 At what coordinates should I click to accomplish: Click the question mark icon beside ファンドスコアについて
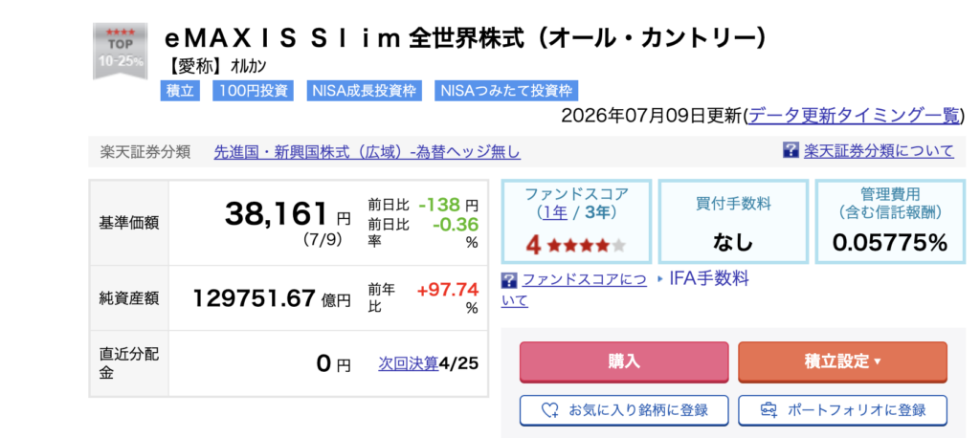(509, 279)
